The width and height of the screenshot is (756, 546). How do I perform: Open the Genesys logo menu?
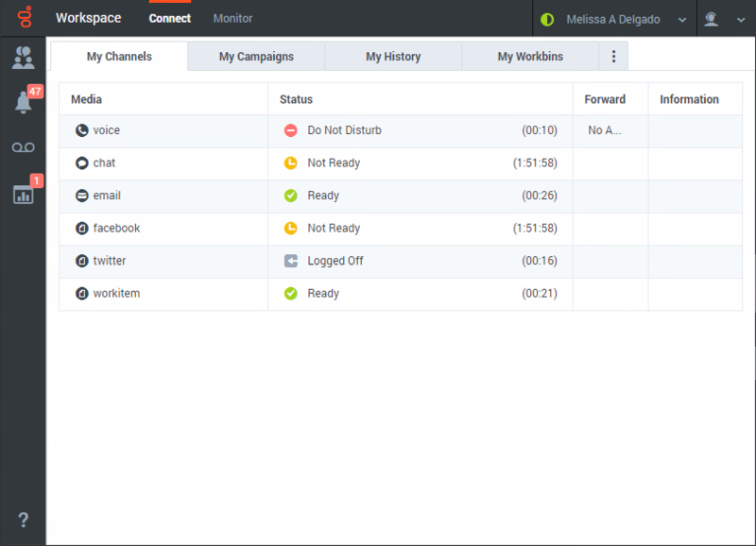[23, 17]
